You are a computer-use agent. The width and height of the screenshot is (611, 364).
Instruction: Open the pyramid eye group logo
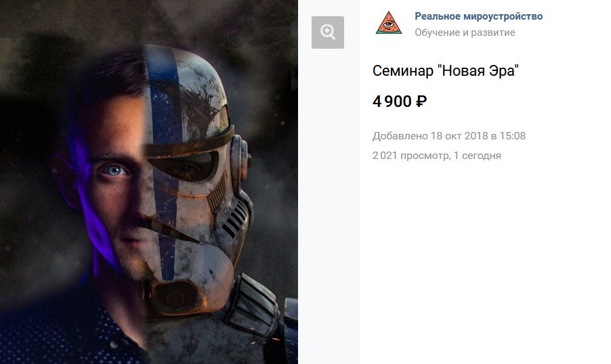click(x=389, y=22)
